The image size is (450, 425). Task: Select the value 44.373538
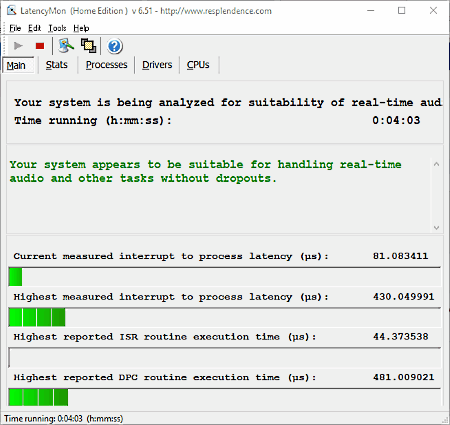[x=400, y=336]
